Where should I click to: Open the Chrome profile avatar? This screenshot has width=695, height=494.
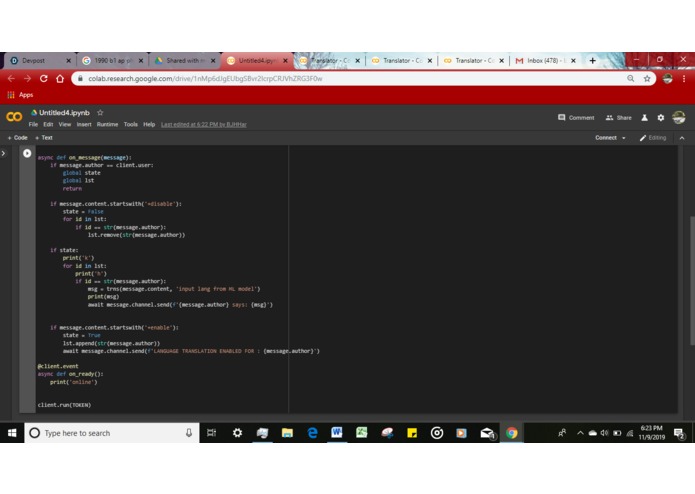(x=668, y=79)
